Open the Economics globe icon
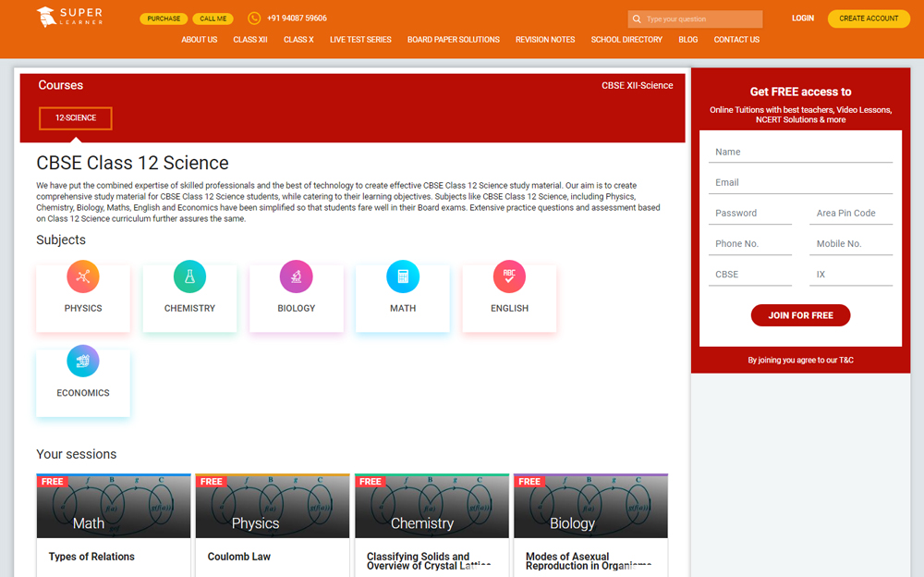 pos(83,361)
